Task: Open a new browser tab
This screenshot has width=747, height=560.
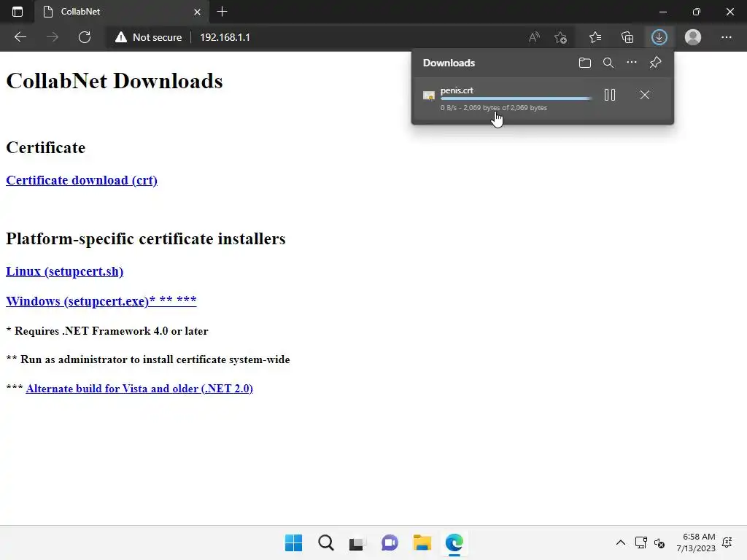Action: 222,12
